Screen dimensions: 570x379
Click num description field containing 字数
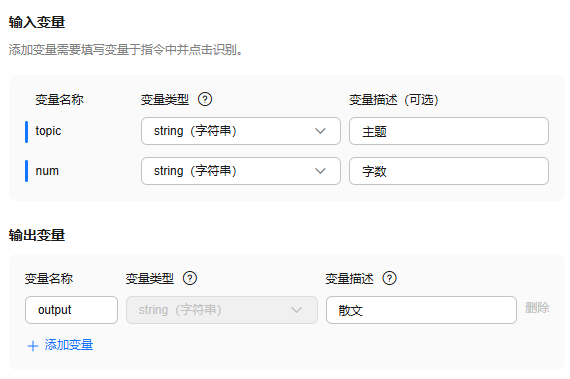(x=449, y=171)
